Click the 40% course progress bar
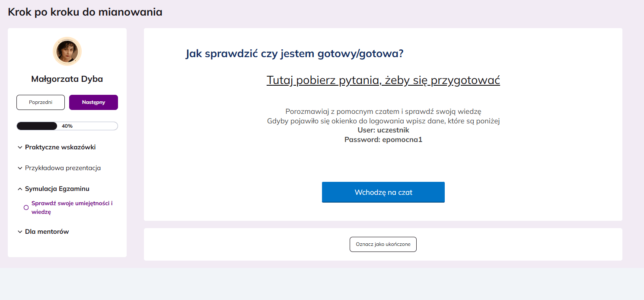This screenshot has width=644, height=300. 67,126
